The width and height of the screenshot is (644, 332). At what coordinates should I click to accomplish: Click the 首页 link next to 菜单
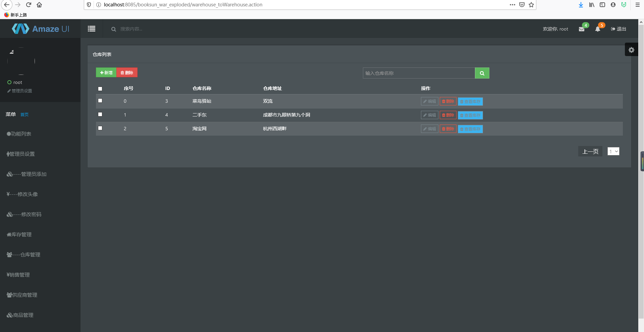pyautogui.click(x=24, y=114)
